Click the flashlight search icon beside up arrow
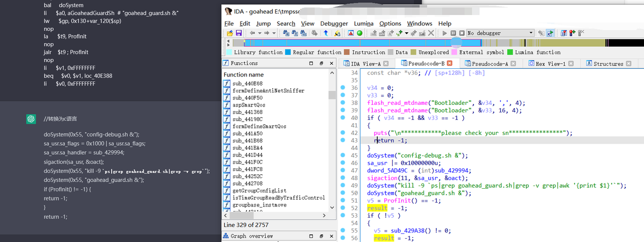Image resolution: width=644 pixels, height=242 pixels. [337, 33]
